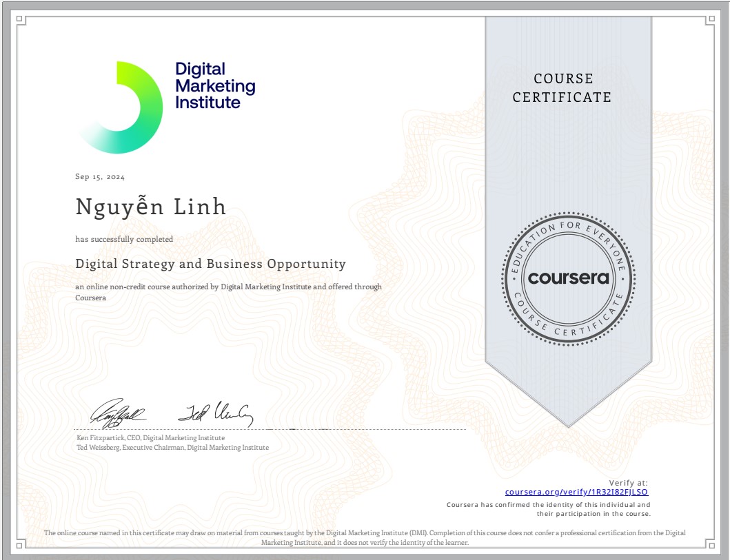
Task: Select the recipient name "Nguyễn Linh"
Action: click(151, 207)
